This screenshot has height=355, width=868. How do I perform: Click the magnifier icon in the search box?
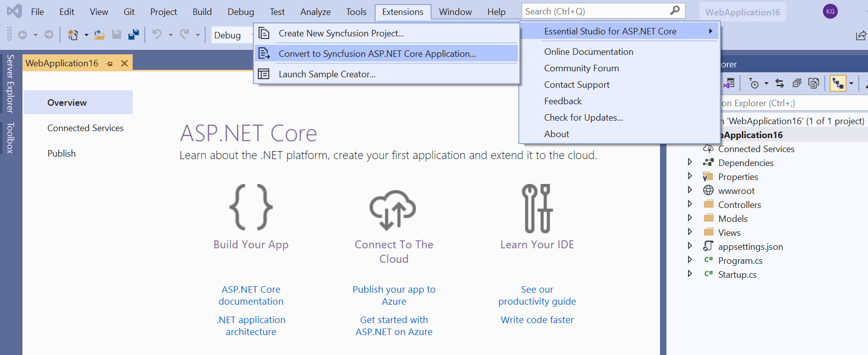tap(675, 10)
